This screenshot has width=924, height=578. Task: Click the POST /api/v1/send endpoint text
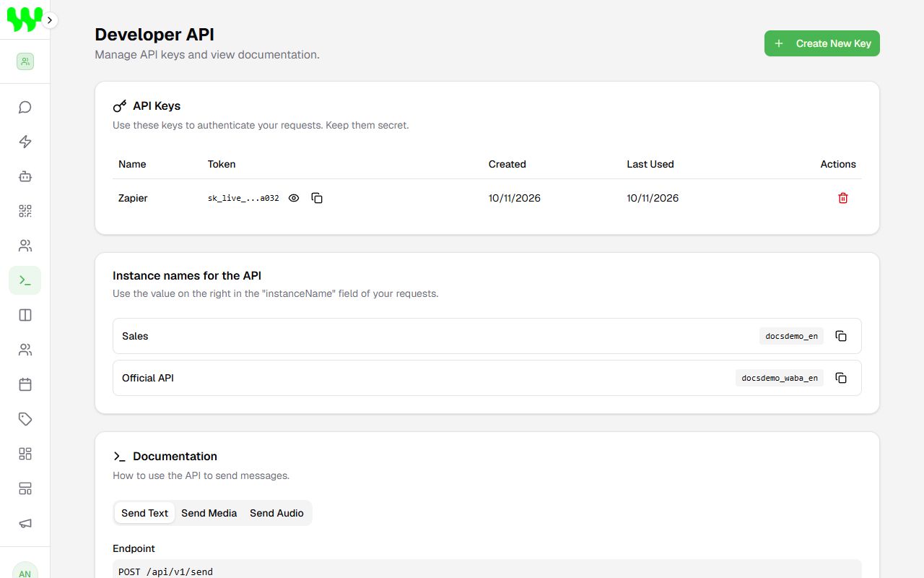(x=166, y=571)
